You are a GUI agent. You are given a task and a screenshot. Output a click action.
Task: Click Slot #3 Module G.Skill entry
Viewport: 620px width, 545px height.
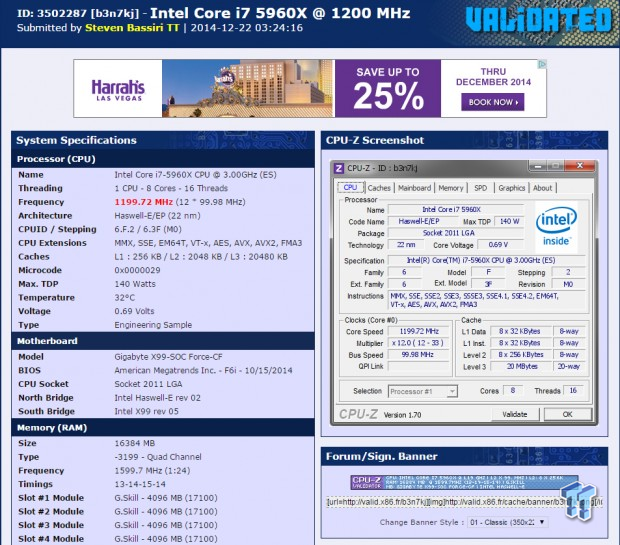tap(166, 525)
